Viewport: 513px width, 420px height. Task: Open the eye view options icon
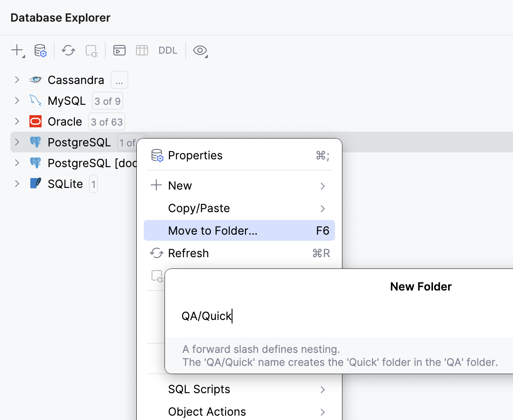tap(199, 50)
